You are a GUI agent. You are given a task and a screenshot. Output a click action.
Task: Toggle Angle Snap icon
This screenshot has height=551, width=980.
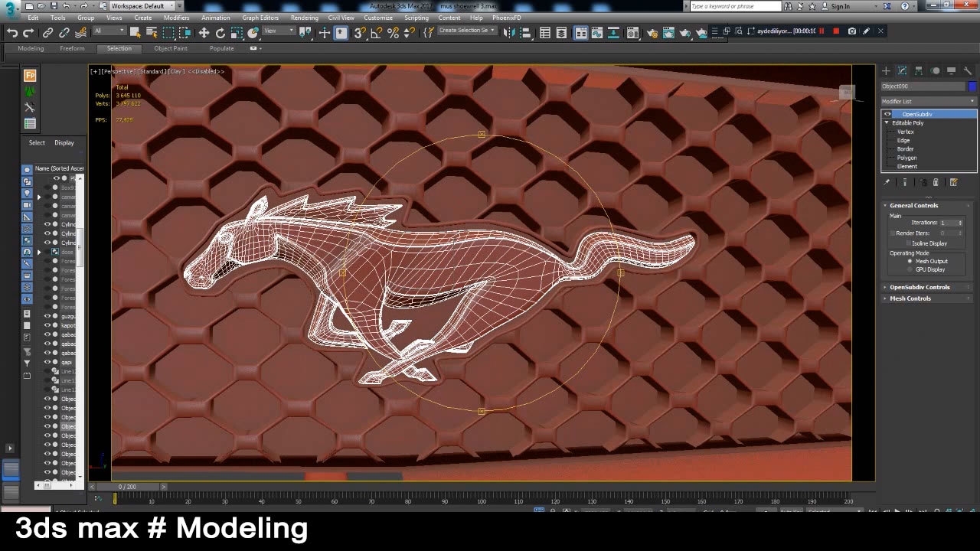coord(376,33)
